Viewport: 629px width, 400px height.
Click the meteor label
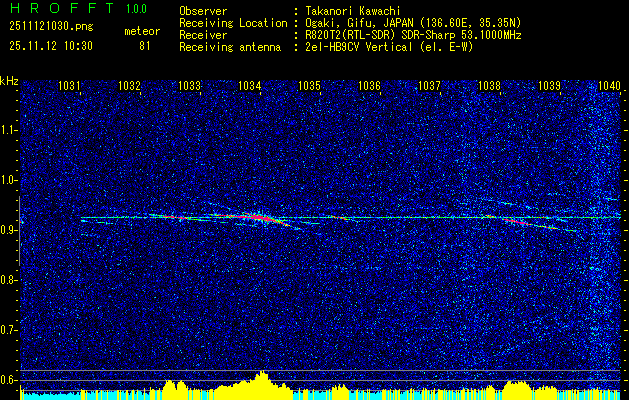[x=142, y=31]
